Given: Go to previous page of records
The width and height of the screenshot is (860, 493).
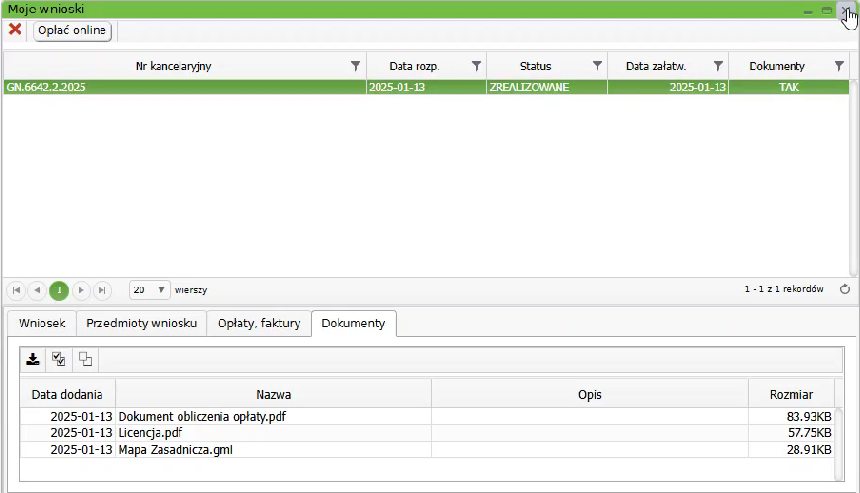Looking at the screenshot, I should [37, 290].
